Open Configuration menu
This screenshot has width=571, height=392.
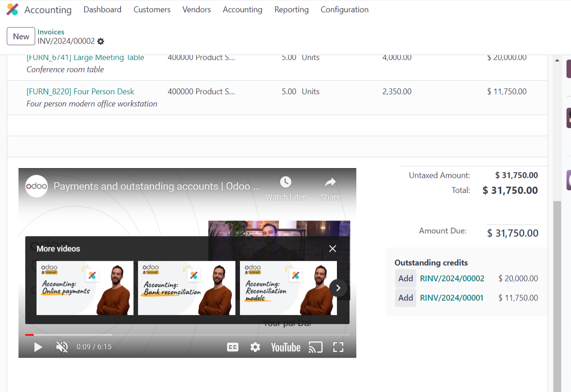point(345,9)
